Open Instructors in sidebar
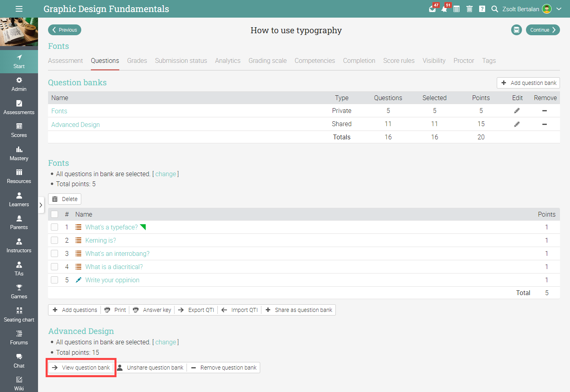 click(x=19, y=246)
